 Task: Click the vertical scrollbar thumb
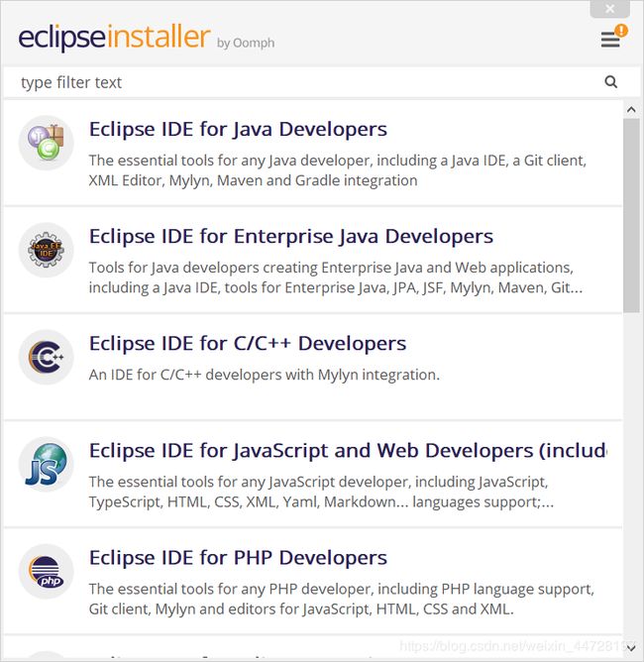point(631,215)
